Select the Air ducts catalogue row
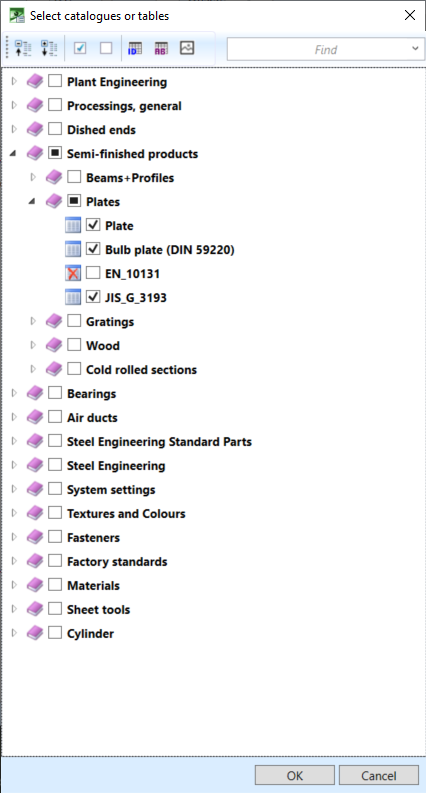Viewport: 426px width, 793px height. click(x=92, y=417)
